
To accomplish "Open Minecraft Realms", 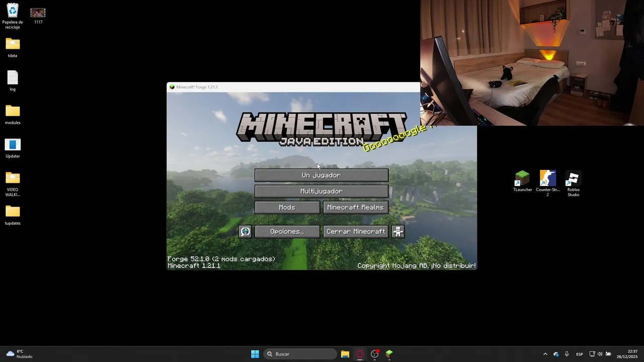I will [356, 207].
